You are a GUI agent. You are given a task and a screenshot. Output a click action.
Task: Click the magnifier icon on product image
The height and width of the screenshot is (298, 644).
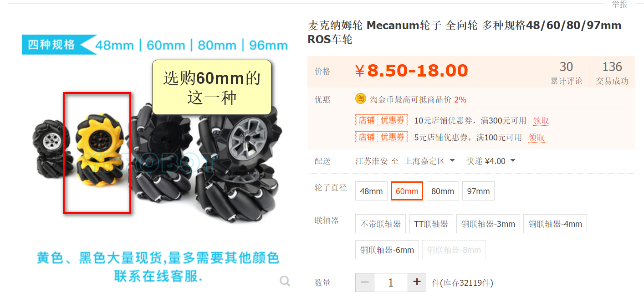(285, 282)
